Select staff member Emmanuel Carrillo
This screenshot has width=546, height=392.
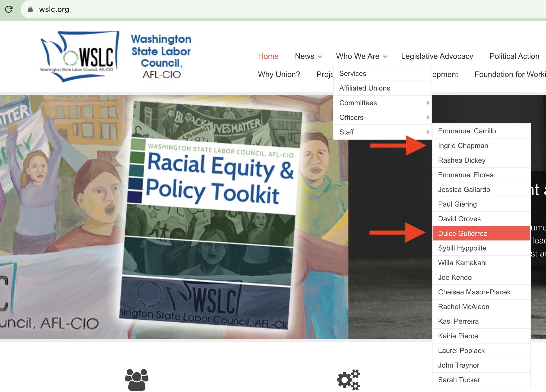[481, 131]
